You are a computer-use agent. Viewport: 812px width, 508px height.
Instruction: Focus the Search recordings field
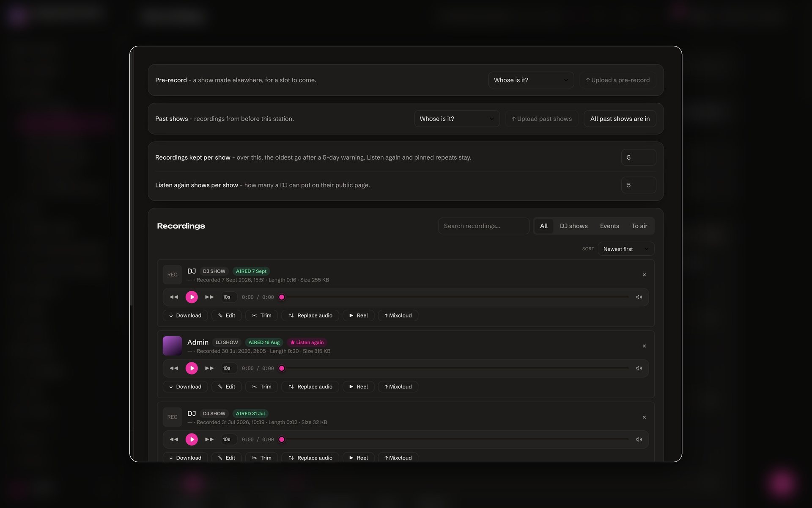click(x=483, y=226)
